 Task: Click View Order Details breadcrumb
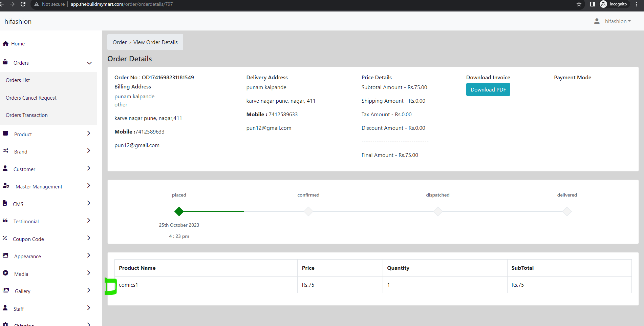(x=155, y=42)
